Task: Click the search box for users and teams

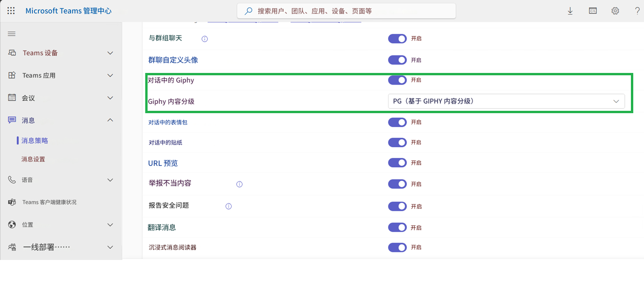Action: pos(347,11)
